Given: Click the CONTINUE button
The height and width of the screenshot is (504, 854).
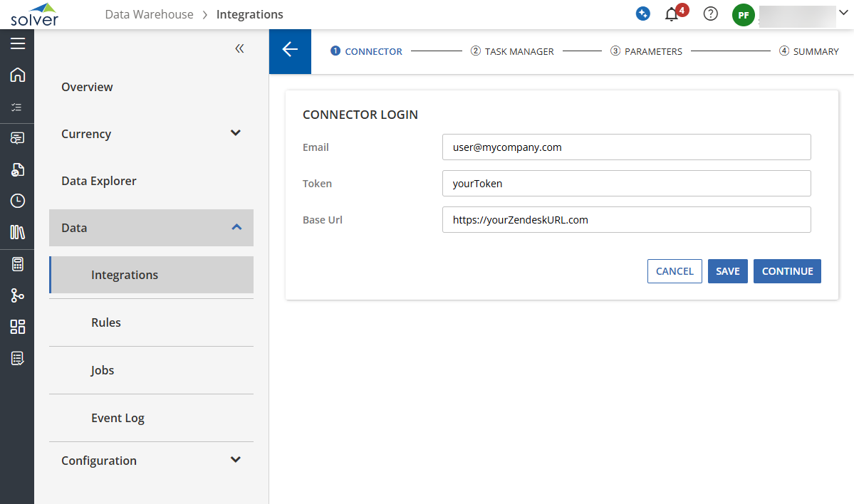Looking at the screenshot, I should 787,271.
